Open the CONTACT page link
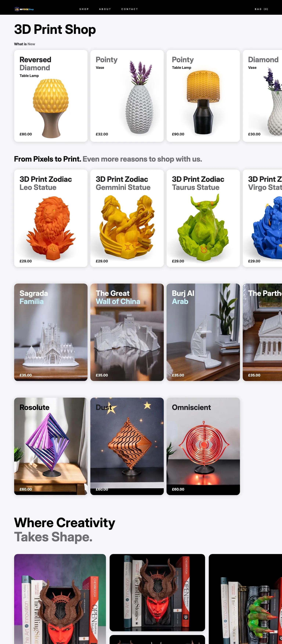The image size is (282, 644). click(129, 9)
